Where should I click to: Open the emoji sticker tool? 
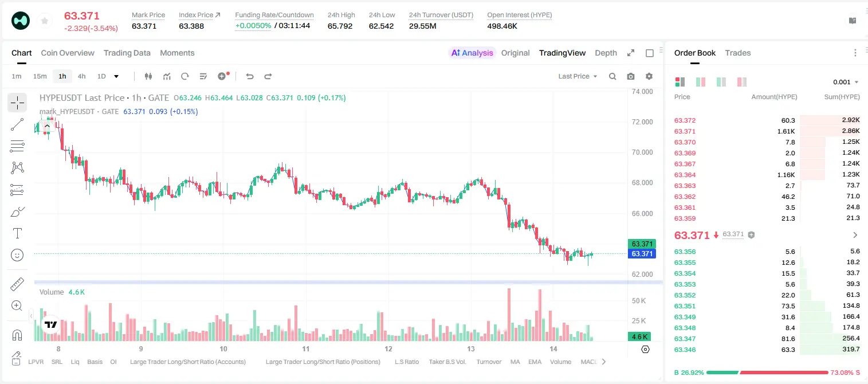coord(17,255)
